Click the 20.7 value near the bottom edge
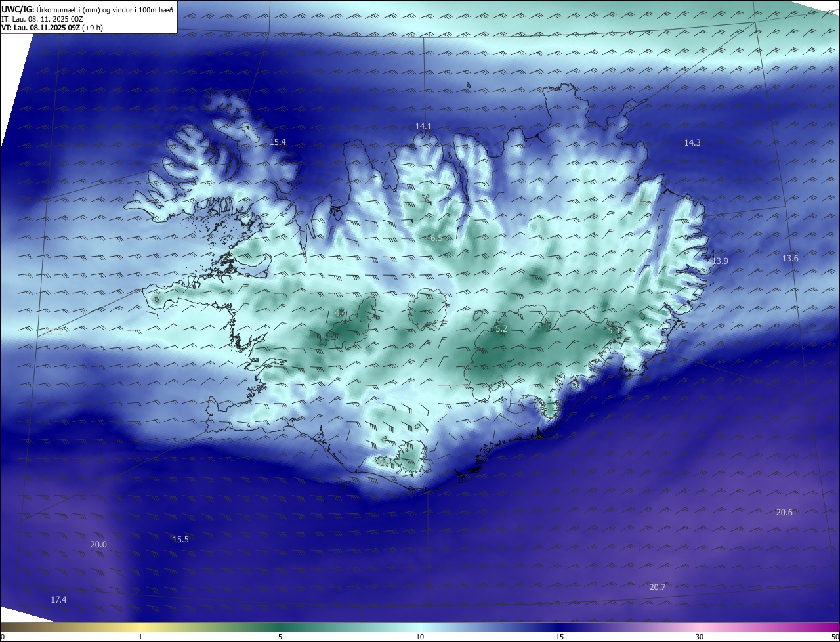The image size is (840, 642). pos(657,587)
